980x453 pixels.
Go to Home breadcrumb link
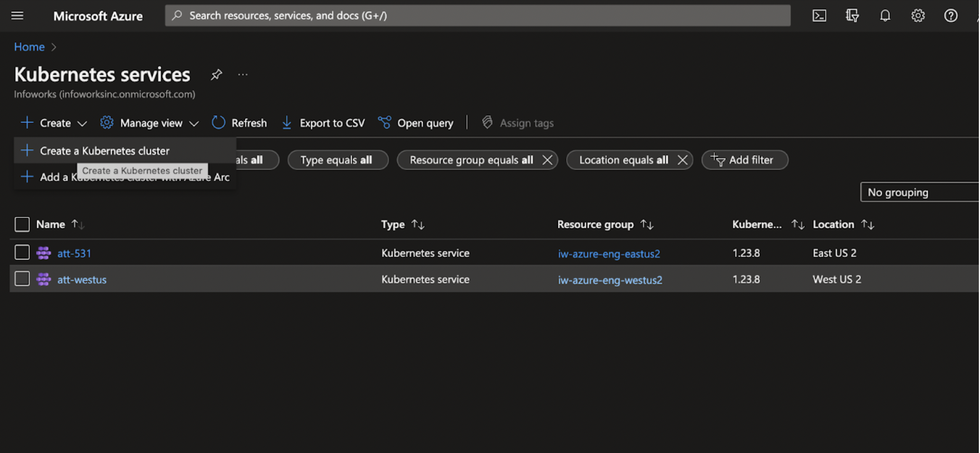[29, 47]
